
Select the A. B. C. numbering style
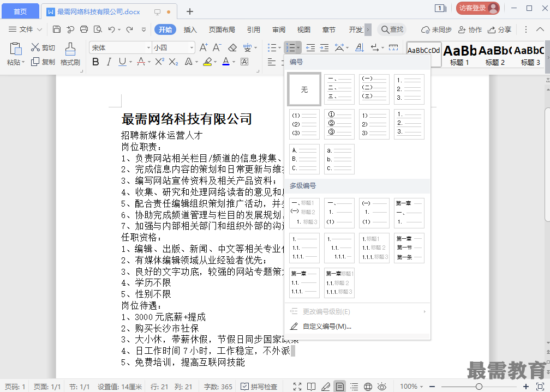(304, 159)
